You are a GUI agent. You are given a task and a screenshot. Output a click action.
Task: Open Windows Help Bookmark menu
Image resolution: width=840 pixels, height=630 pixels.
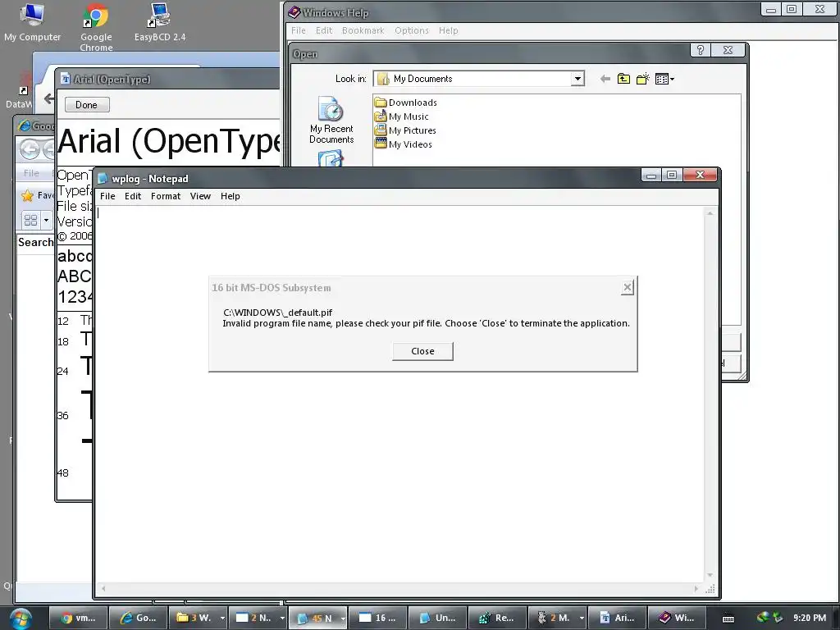[x=363, y=30]
